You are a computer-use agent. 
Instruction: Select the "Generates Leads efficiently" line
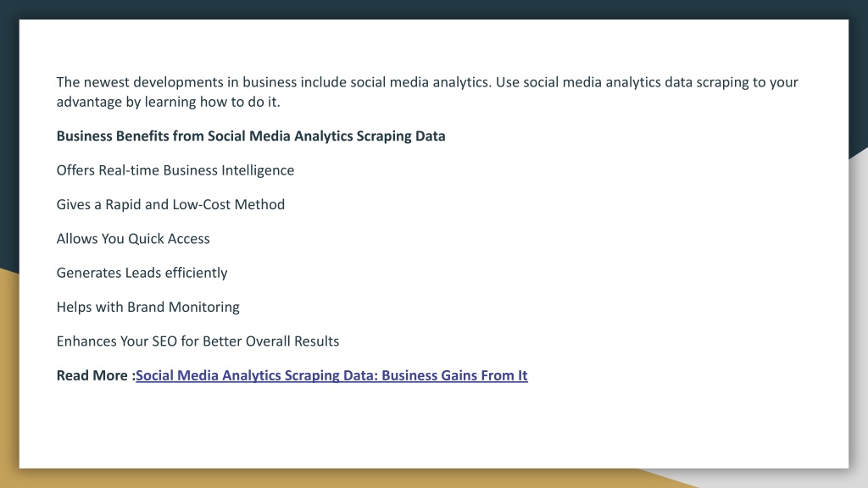142,273
